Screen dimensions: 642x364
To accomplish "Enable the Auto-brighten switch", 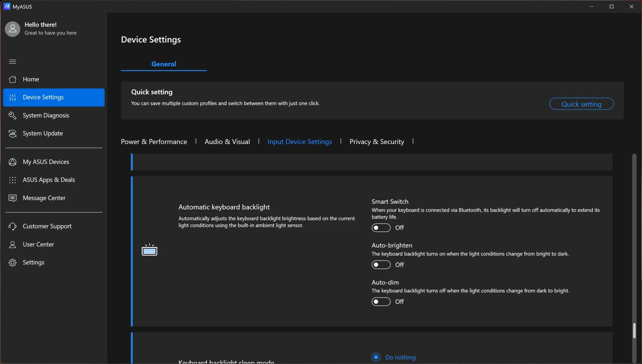I will (x=381, y=265).
